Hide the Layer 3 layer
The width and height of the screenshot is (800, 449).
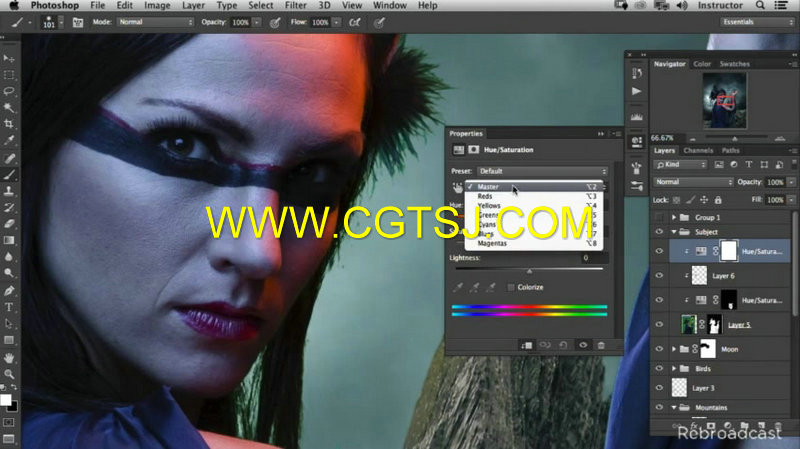tap(659, 388)
